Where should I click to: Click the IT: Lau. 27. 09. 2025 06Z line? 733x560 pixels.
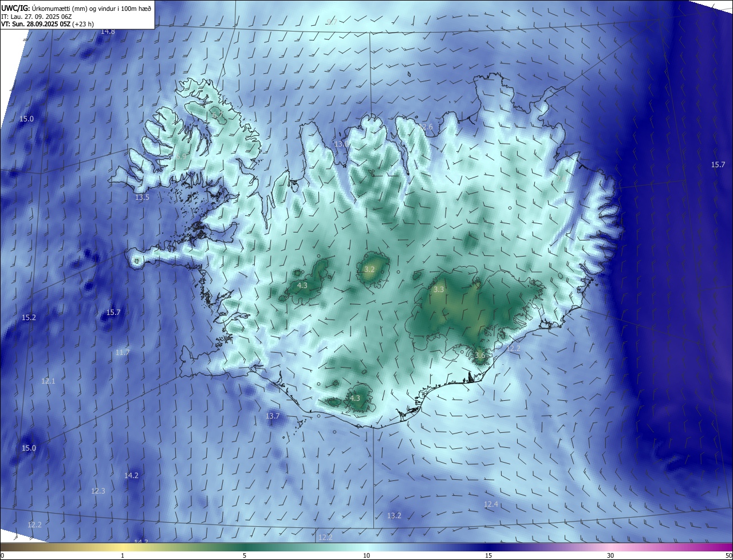[36, 17]
